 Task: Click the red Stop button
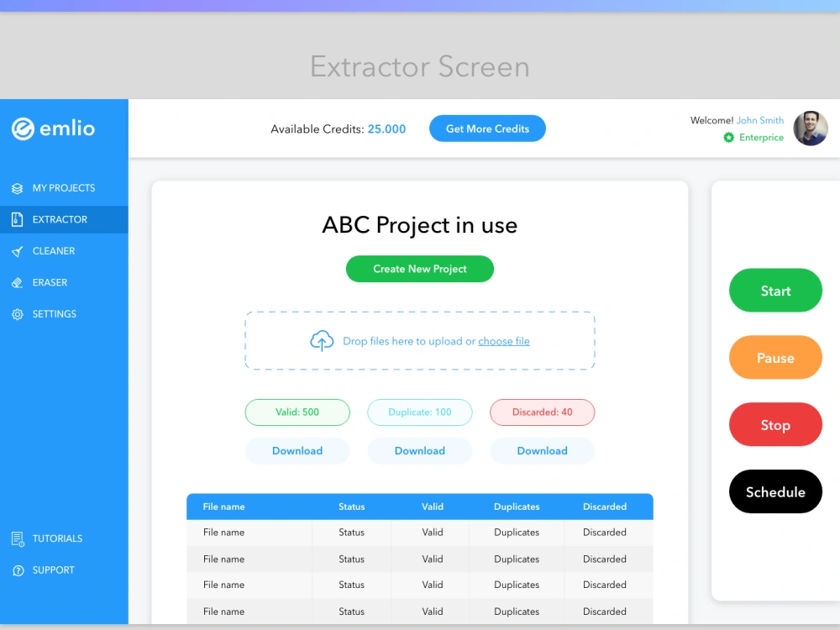coord(775,425)
